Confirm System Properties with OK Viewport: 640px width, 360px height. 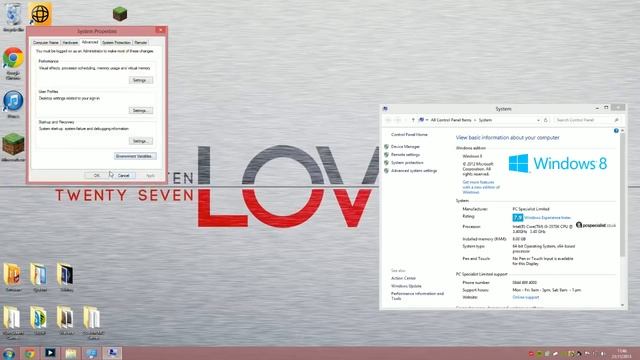point(97,175)
